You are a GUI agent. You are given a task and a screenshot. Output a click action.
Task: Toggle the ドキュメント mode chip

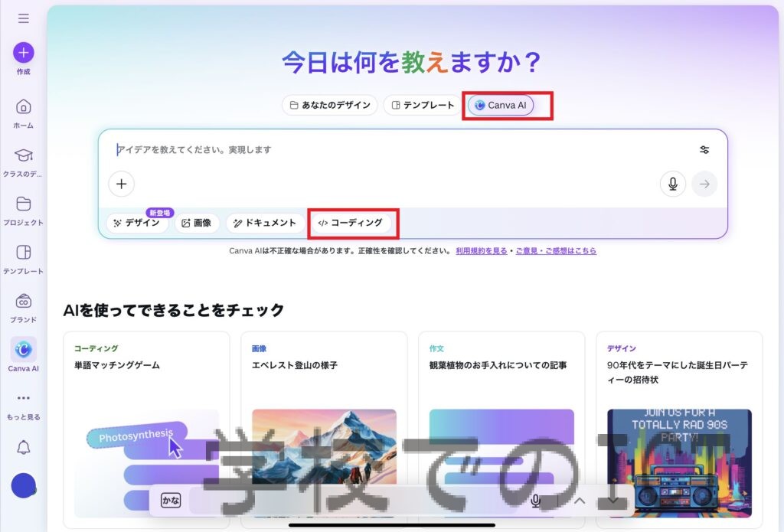tap(264, 223)
